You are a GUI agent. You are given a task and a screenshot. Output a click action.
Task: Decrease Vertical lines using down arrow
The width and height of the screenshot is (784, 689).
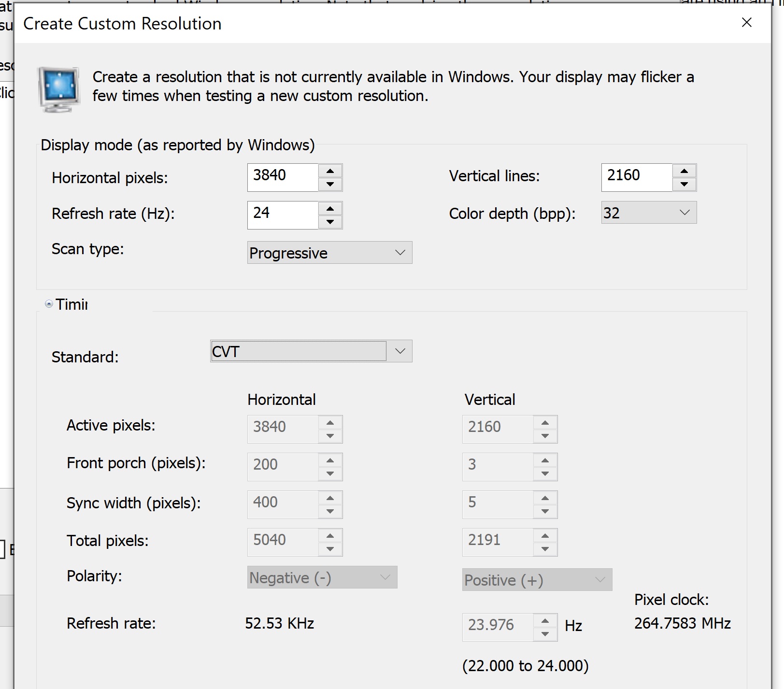pos(684,184)
